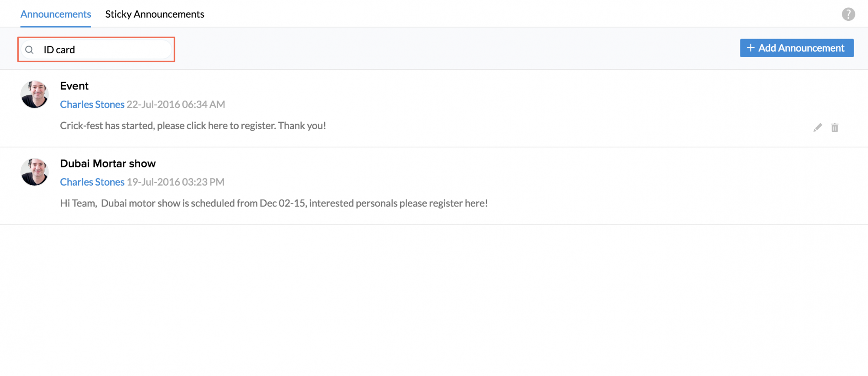Click the Crick-fest announcement message text

click(x=193, y=126)
